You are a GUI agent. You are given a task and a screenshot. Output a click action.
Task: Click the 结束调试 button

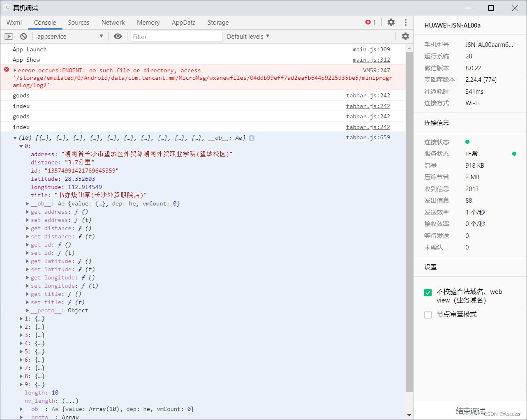470,411
